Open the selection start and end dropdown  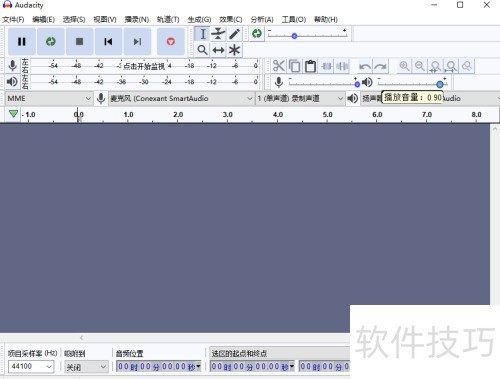(x=280, y=353)
